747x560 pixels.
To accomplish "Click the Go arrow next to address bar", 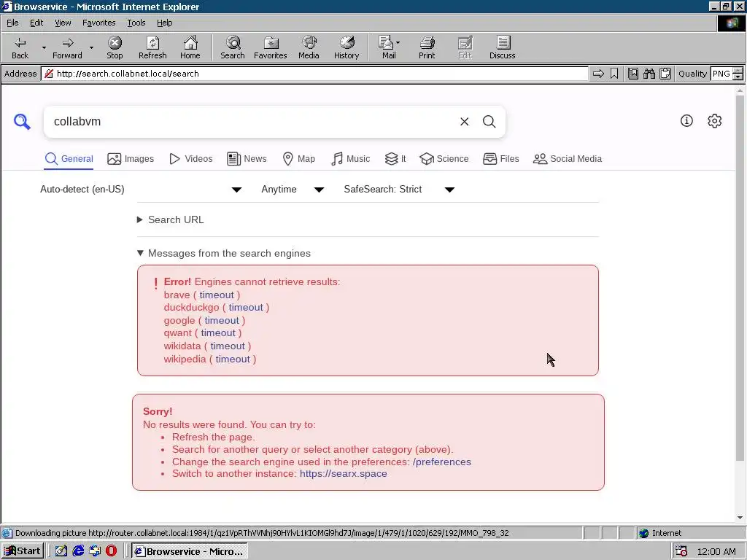I will (598, 74).
